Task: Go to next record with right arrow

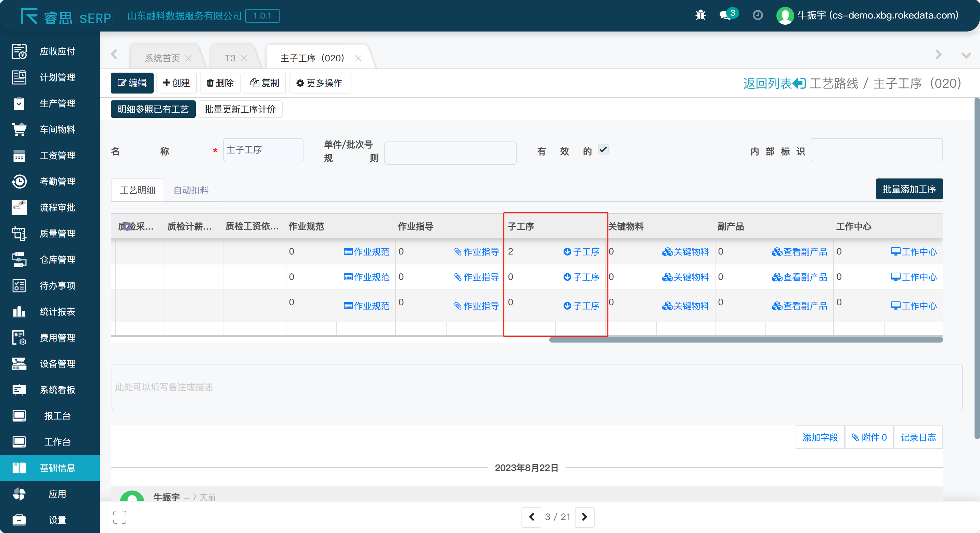Action: 584,517
